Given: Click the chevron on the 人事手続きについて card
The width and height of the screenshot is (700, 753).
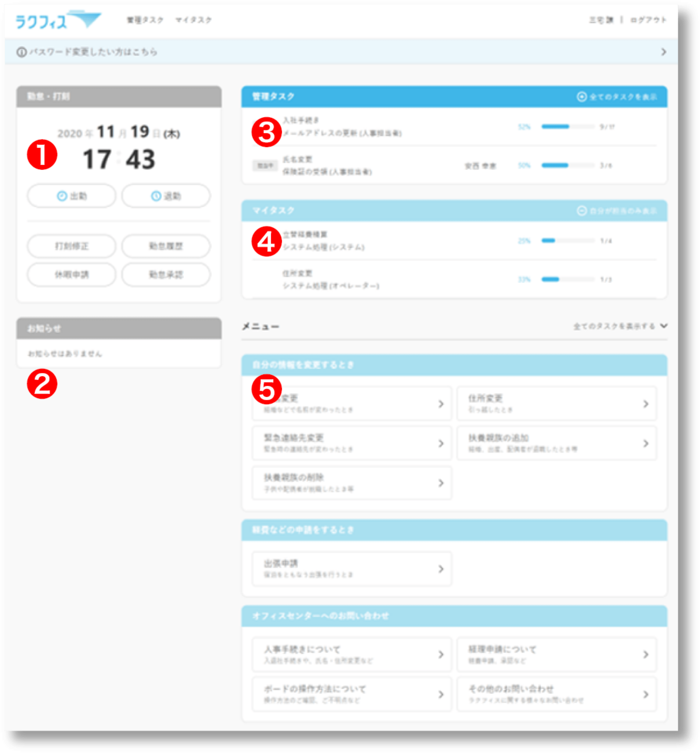Looking at the screenshot, I should pos(441,654).
